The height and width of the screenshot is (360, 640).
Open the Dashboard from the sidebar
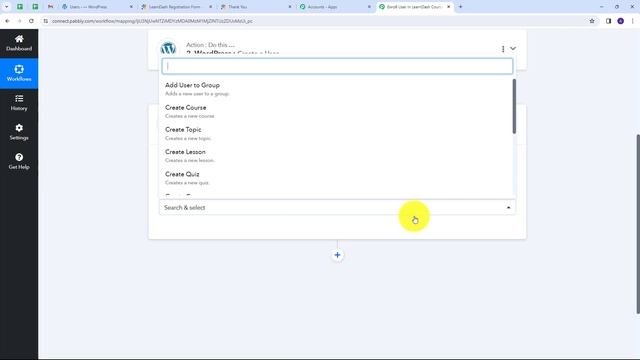click(x=19, y=43)
